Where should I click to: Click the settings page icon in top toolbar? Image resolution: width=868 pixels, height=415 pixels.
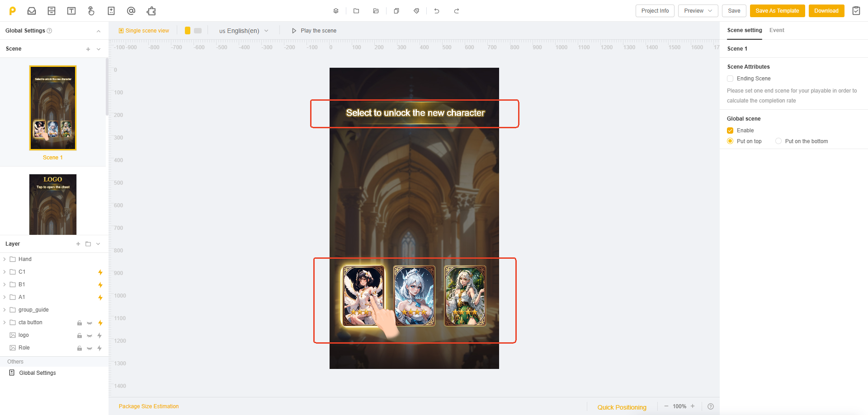coord(111,11)
